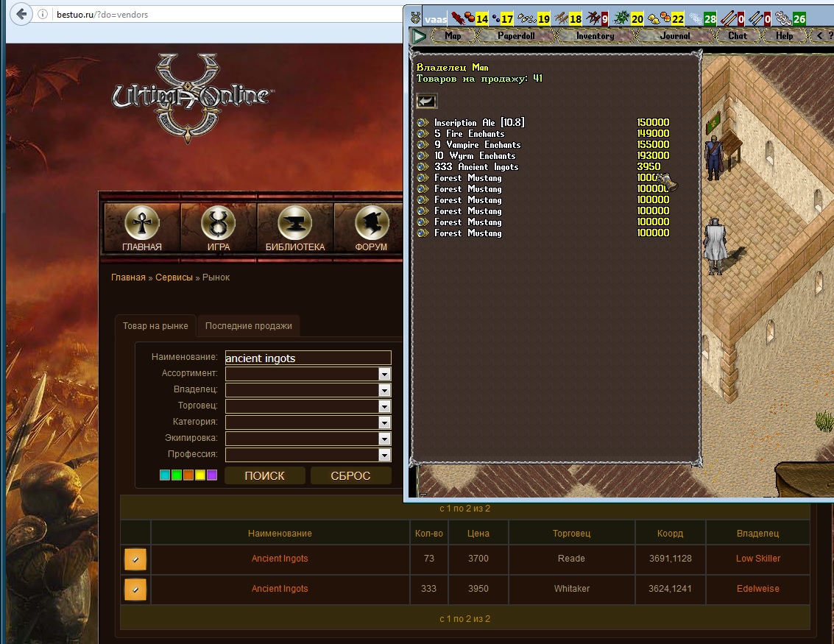Image resolution: width=834 pixels, height=644 pixels.
Task: Follow the Сервисы breadcrumb link
Action: [x=174, y=277]
